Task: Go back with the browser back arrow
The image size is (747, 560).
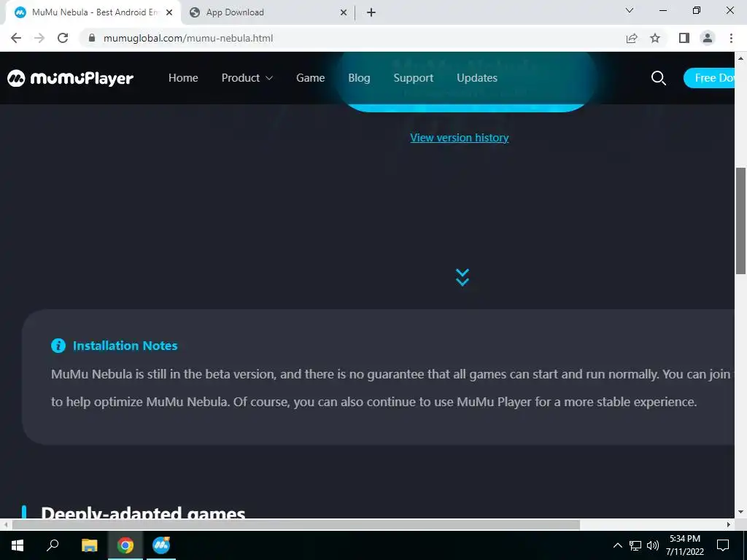Action: 16,38
